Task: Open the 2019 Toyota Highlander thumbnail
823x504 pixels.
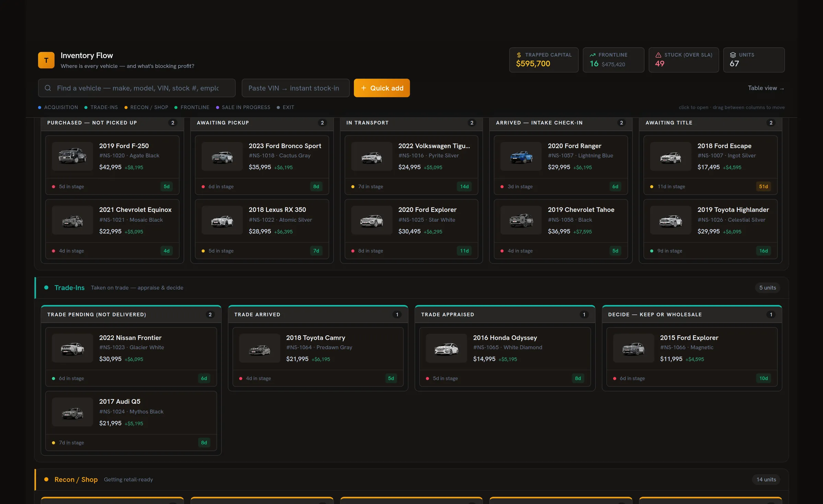Action: point(671,220)
